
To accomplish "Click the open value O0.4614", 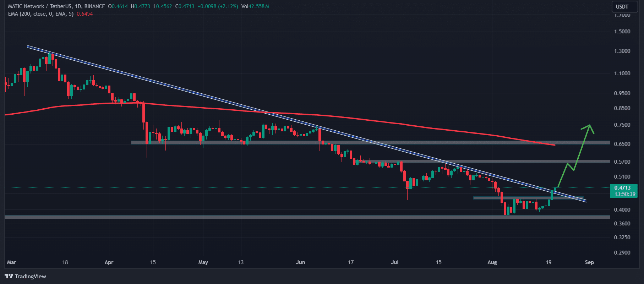I will click(118, 6).
